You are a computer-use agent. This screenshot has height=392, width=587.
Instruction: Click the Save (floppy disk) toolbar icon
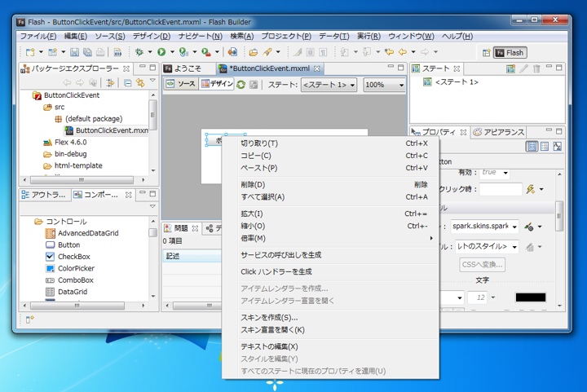[x=74, y=52]
